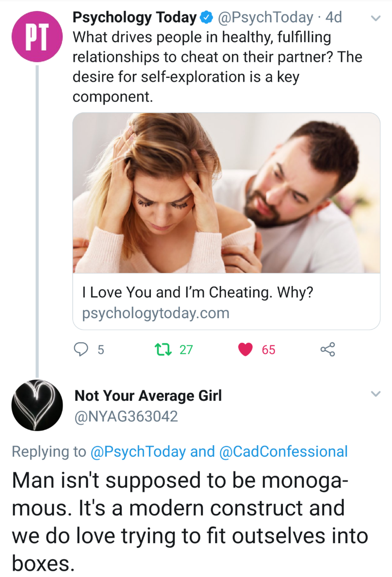Click the Psychology Today display name
Screen dimensions: 392x577
pos(134,17)
